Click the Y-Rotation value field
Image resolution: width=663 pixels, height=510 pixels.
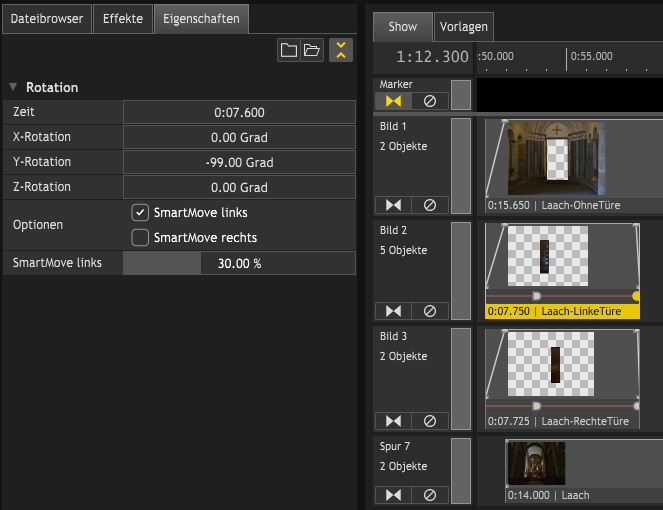tap(239, 162)
